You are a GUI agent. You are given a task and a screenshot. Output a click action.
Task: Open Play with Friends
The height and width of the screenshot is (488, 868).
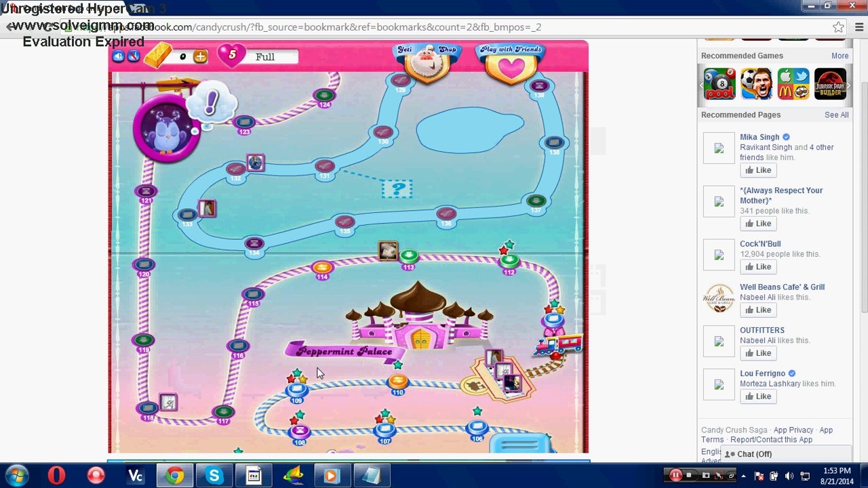[x=511, y=63]
